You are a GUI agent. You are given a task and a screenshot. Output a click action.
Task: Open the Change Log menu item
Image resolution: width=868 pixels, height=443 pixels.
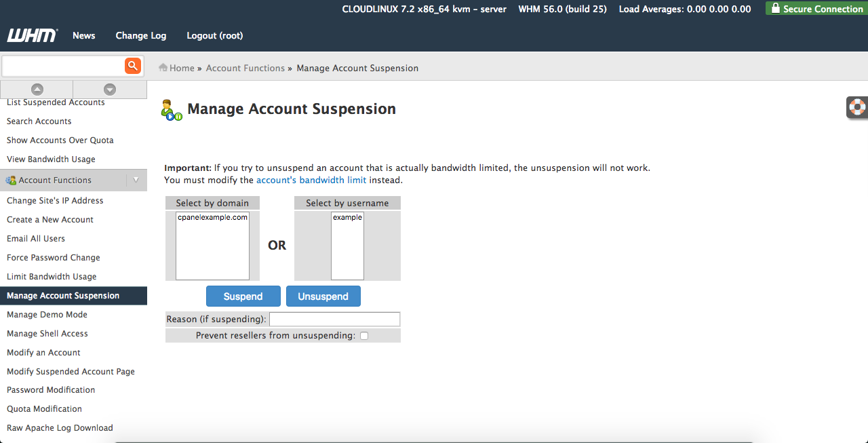tap(140, 35)
